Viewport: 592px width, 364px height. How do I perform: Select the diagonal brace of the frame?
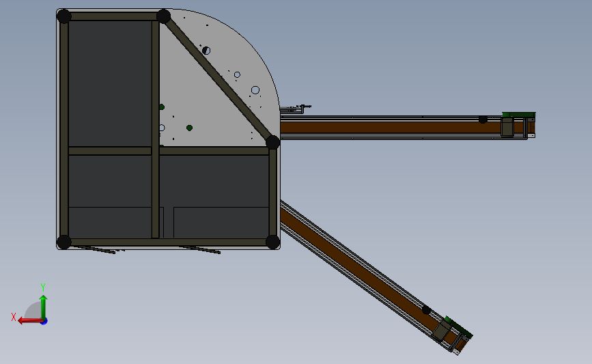[x=219, y=79]
